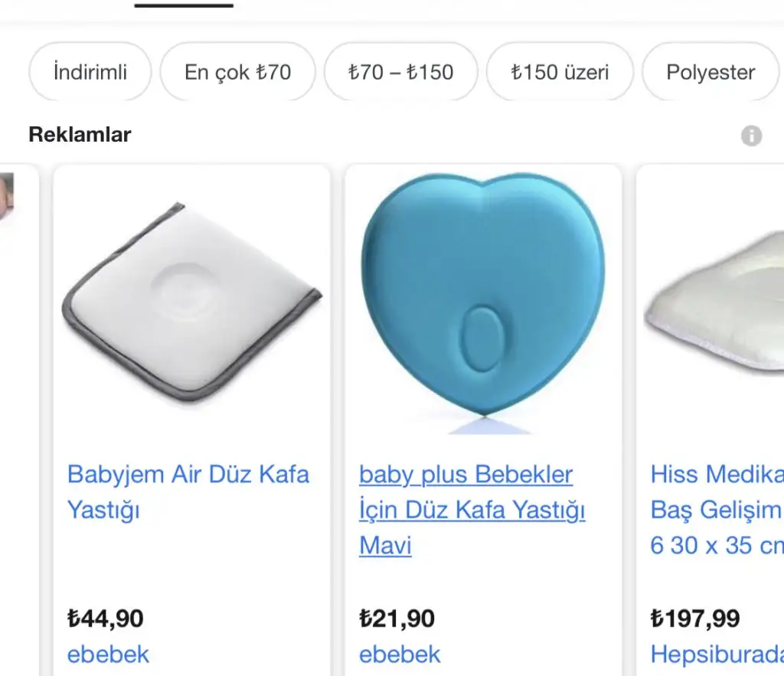Select the İndirimli filter chip
Viewport: 784px width, 676px height.
(90, 73)
